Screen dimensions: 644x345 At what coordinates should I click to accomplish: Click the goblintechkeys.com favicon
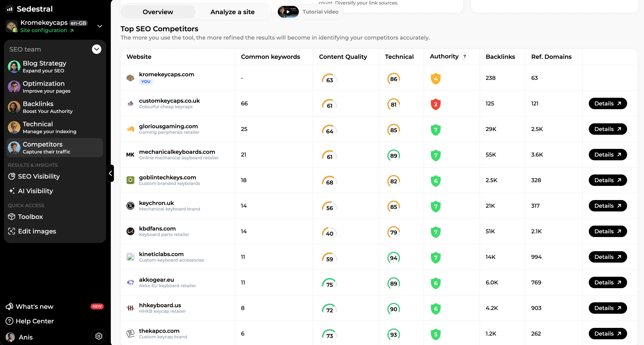[130, 180]
